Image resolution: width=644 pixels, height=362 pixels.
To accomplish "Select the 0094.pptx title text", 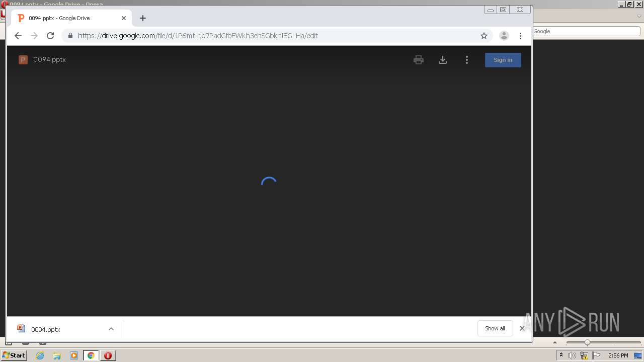I will pos(49,59).
